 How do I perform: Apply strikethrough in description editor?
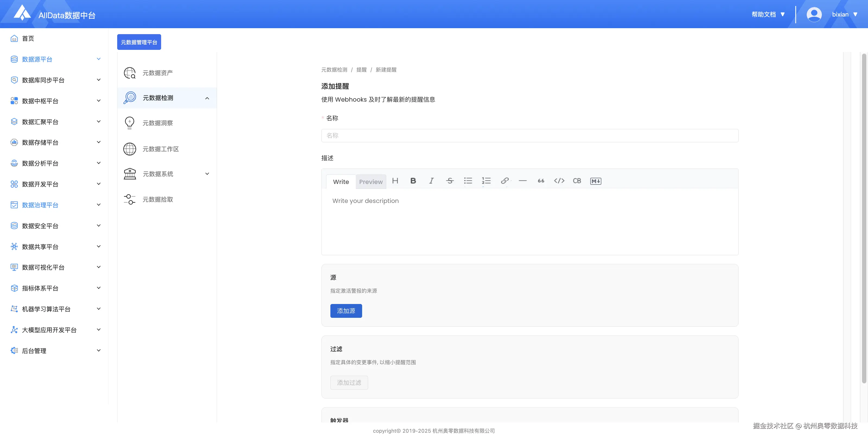click(449, 181)
